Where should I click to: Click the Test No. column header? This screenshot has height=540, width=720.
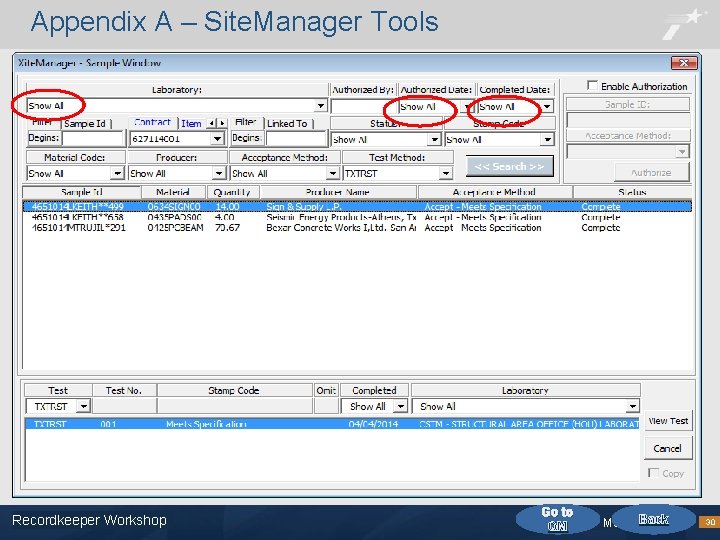(124, 390)
